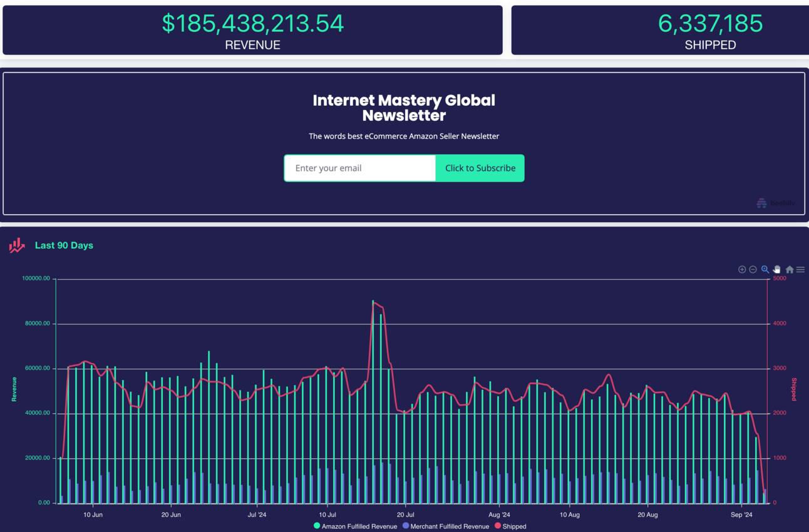Click the Last 90 Days title
Screen dimensions: 809x532
click(x=64, y=245)
